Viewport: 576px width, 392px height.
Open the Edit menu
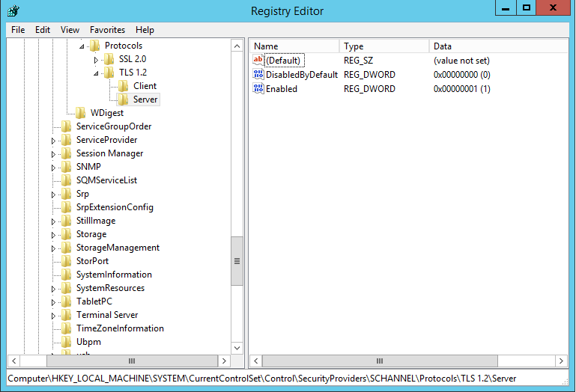coord(43,30)
